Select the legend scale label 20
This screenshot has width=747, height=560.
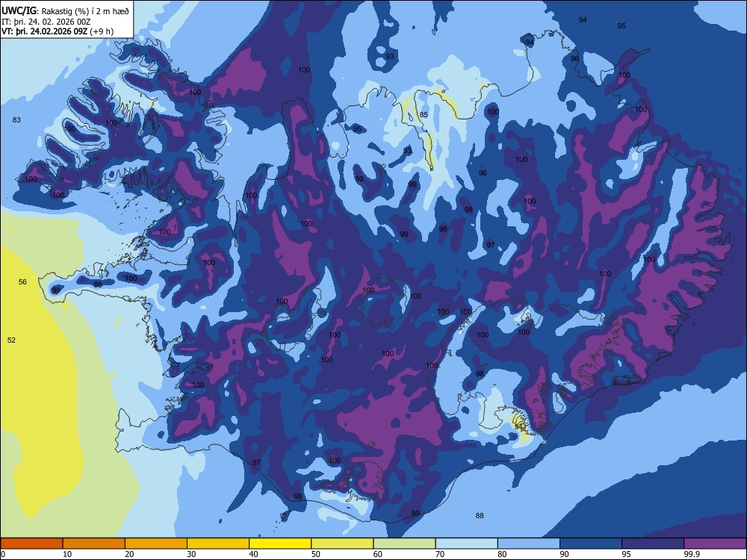tap(129, 554)
